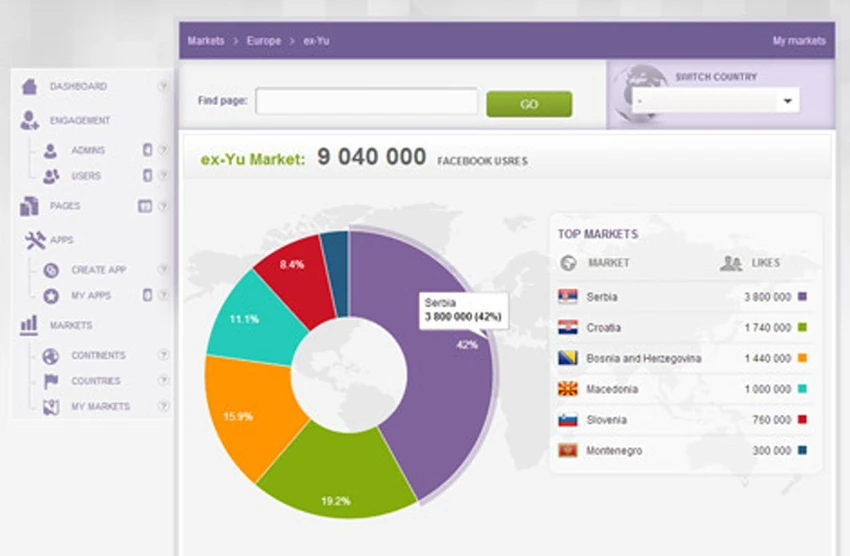The image size is (850, 556).
Task: Open the Apps tools icon
Action: coord(35,240)
